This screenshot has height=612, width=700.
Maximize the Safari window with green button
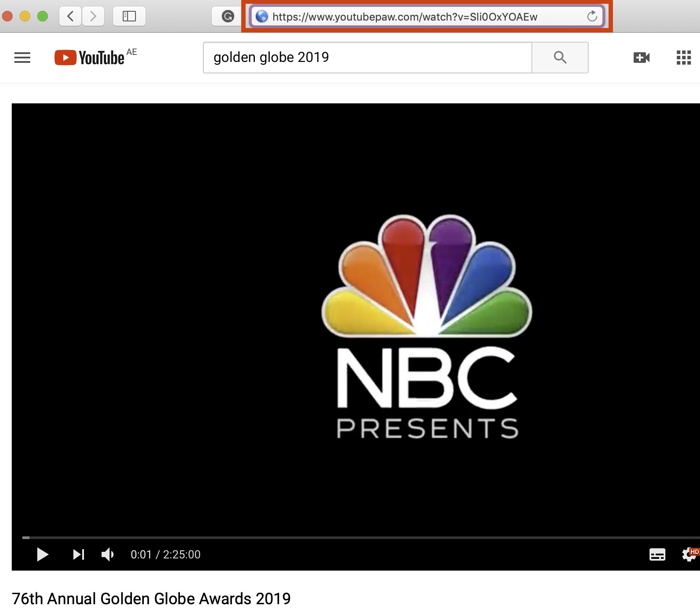(x=42, y=17)
